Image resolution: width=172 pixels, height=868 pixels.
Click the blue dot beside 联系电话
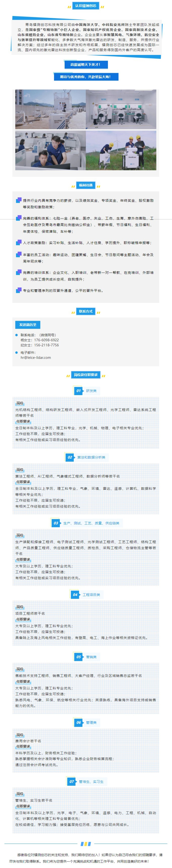17,335
